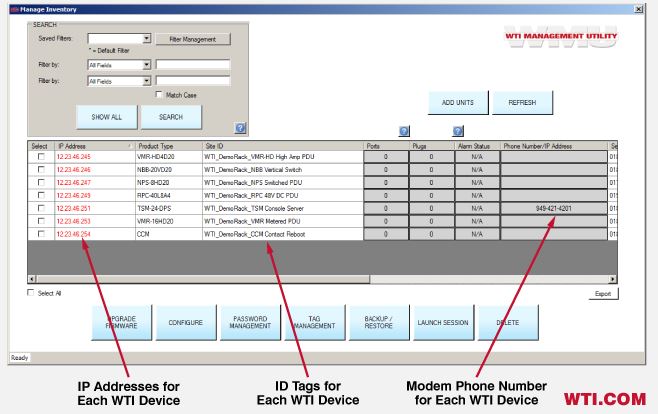Image resolution: width=658 pixels, height=414 pixels.
Task: Select row checkbox for 12.23.46.251
Action: click(x=41, y=208)
